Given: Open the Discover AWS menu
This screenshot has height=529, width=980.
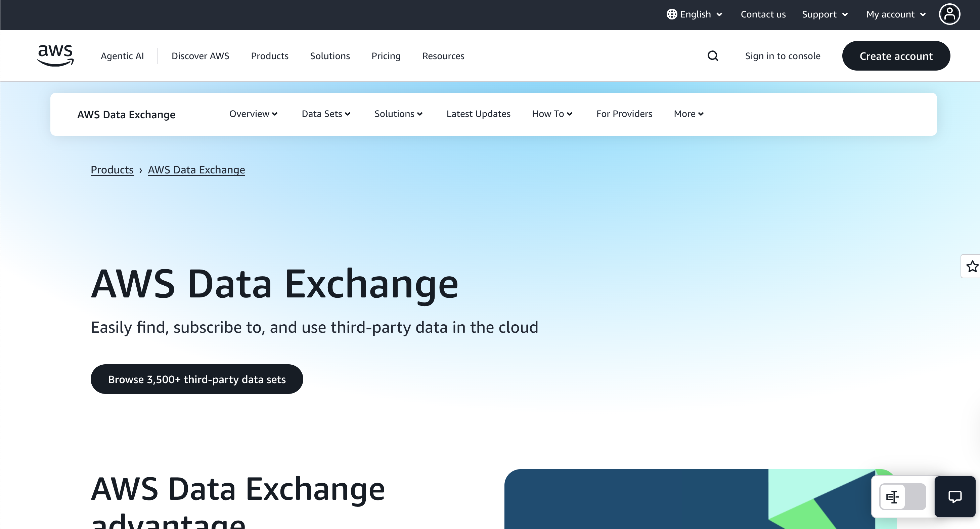Looking at the screenshot, I should coord(201,56).
